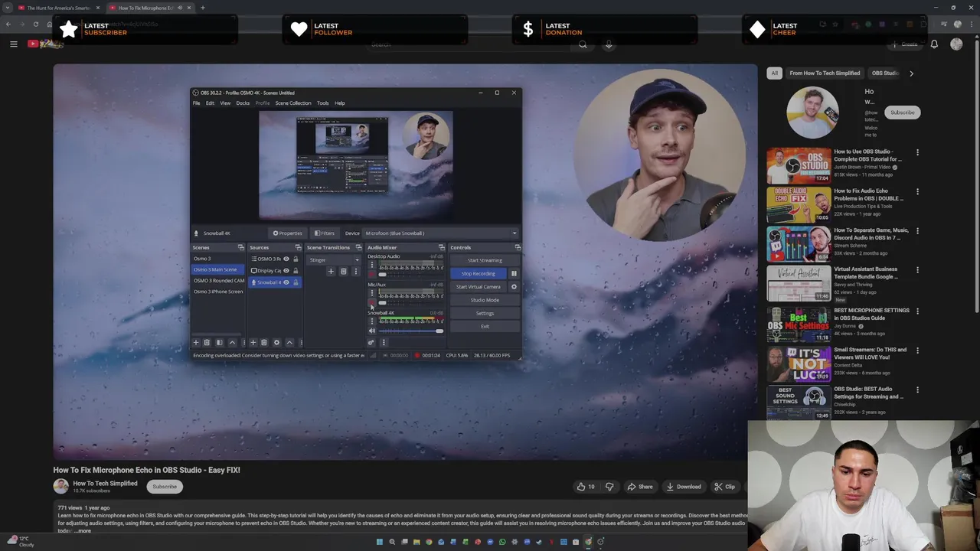The width and height of the screenshot is (980, 551).
Task: Remove source trash icon in OBS Sources
Action: (x=264, y=342)
